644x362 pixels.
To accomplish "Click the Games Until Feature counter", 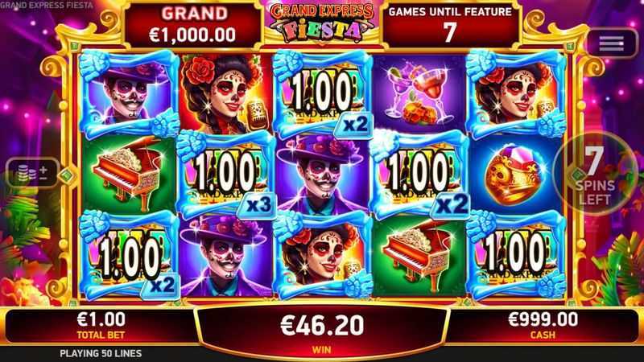I will tap(451, 26).
